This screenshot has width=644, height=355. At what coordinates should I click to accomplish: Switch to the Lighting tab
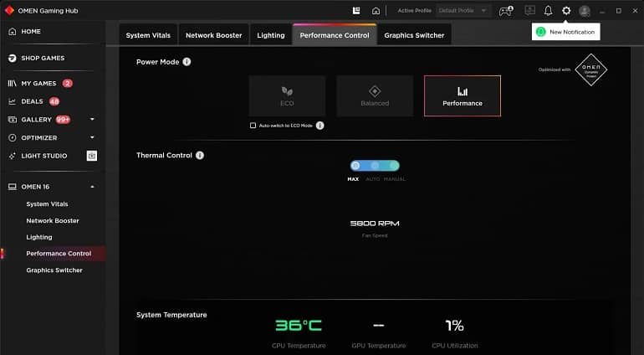pyautogui.click(x=271, y=35)
